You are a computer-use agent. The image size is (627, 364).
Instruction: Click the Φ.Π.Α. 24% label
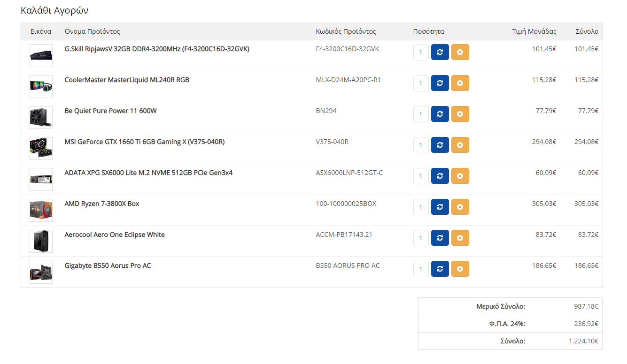pyautogui.click(x=507, y=324)
